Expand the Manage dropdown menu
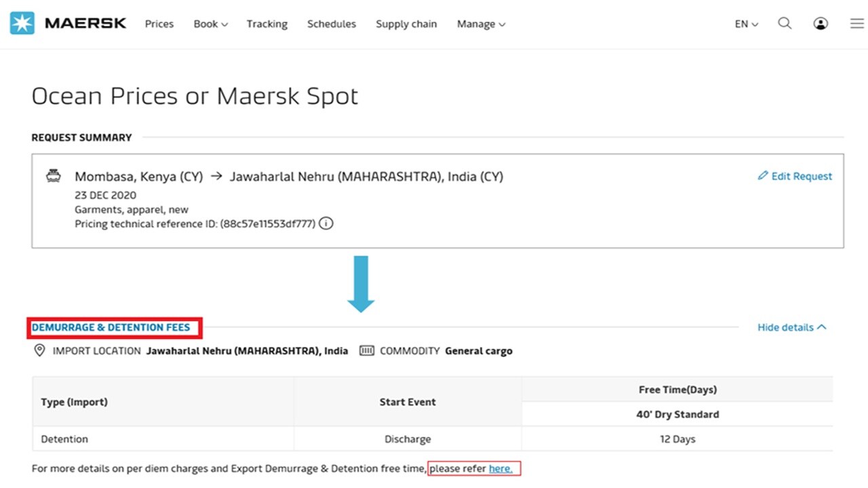The height and width of the screenshot is (488, 868). (481, 24)
